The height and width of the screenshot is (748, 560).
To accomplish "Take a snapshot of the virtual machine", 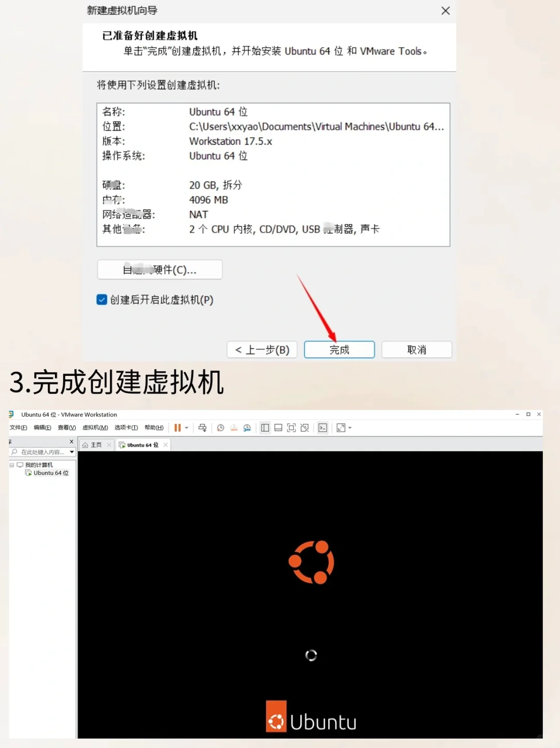I will tap(220, 428).
